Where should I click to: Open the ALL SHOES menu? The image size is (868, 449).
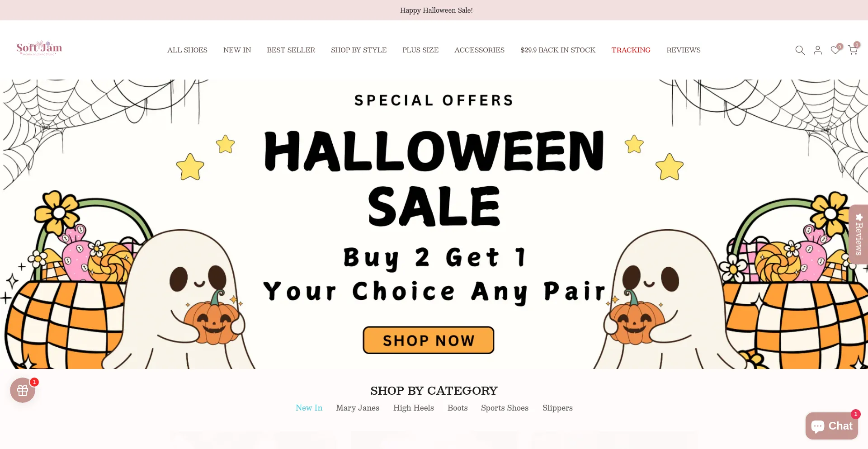[x=187, y=50]
